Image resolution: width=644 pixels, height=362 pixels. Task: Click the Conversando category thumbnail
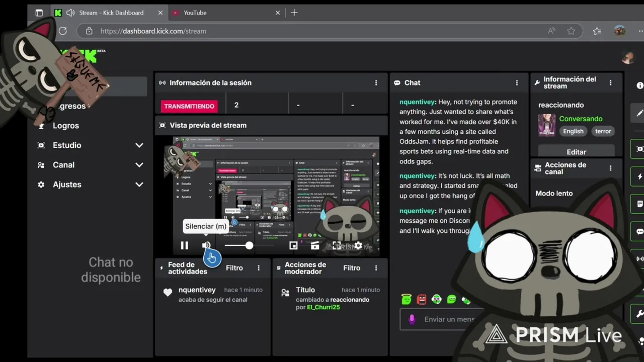[547, 125]
